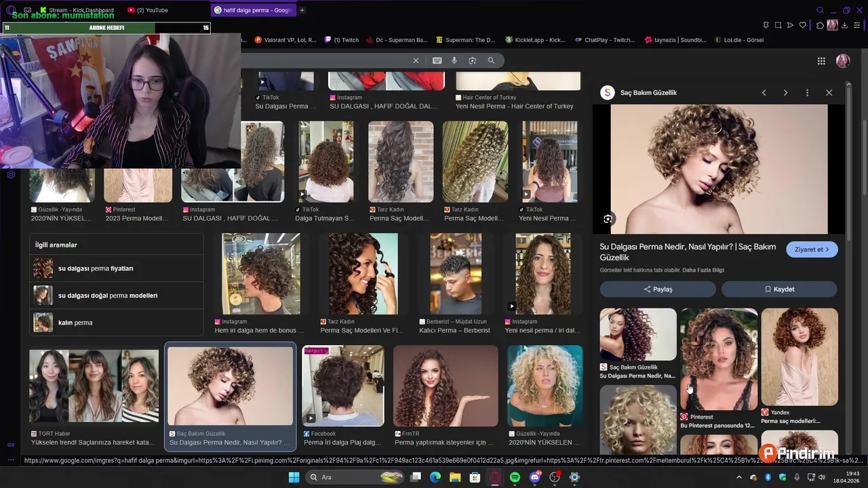Select related search su dalgası doğal perma modelleri
The width and height of the screenshot is (868, 488).
tap(117, 296)
